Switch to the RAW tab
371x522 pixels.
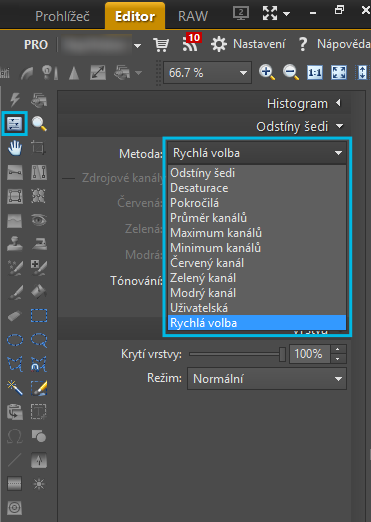(x=193, y=16)
